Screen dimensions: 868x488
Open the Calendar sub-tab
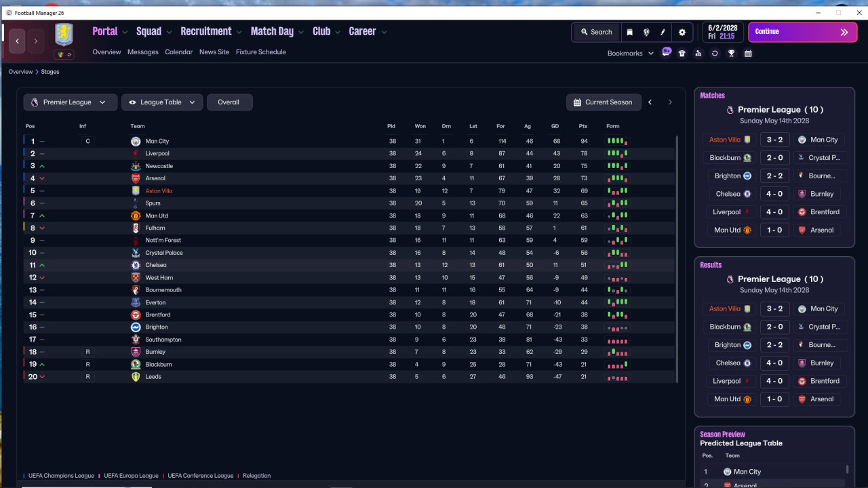tap(179, 52)
